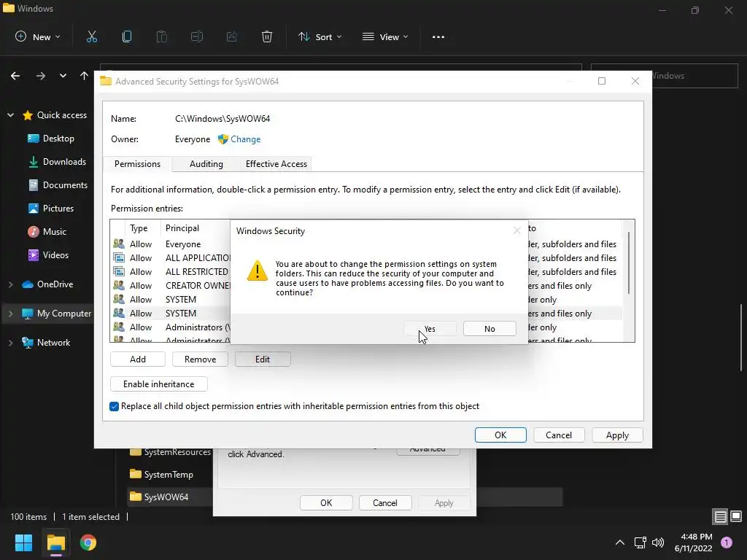Switch to the Effective Access tab

276,164
